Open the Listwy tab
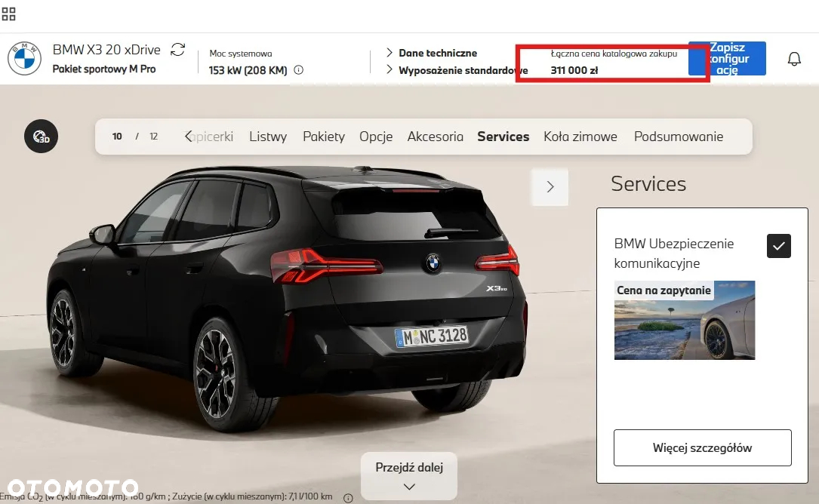Screen dimensions: 819x504 pos(268,137)
